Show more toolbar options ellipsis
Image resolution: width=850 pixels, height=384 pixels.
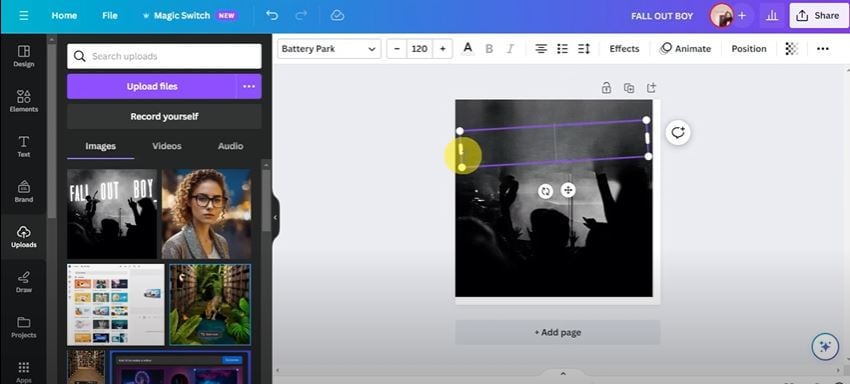point(822,49)
